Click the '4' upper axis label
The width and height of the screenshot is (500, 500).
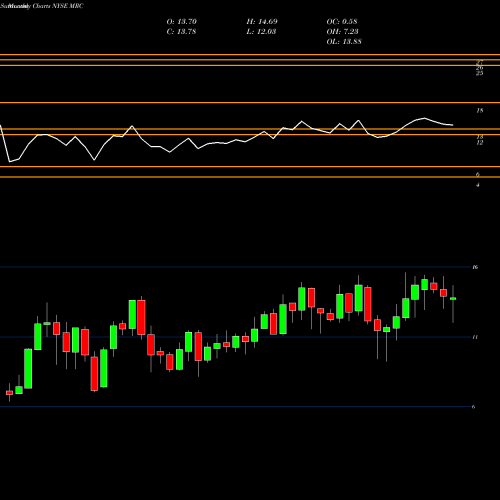(x=478, y=185)
